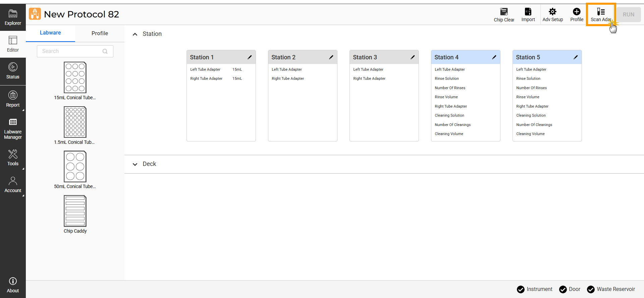The width and height of the screenshot is (644, 298).
Task: Open the Tools menu icon
Action: (13, 158)
